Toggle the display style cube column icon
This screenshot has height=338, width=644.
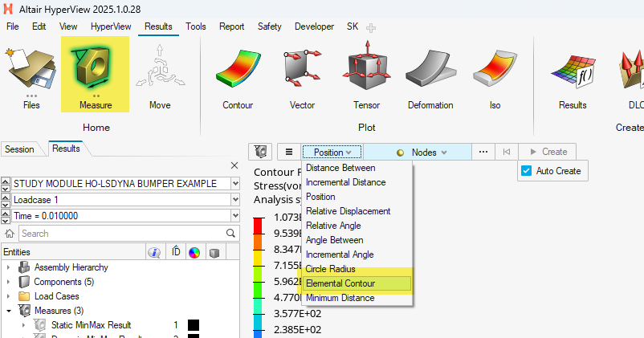214,253
